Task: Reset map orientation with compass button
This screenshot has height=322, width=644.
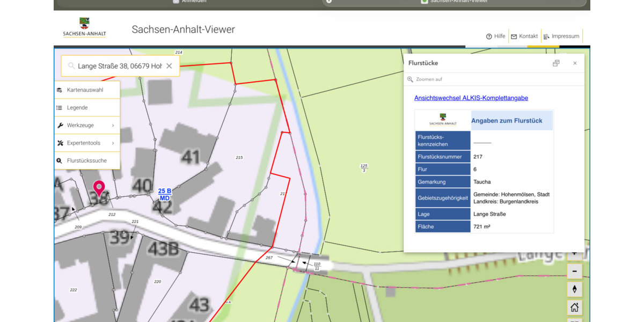Action: point(574,289)
